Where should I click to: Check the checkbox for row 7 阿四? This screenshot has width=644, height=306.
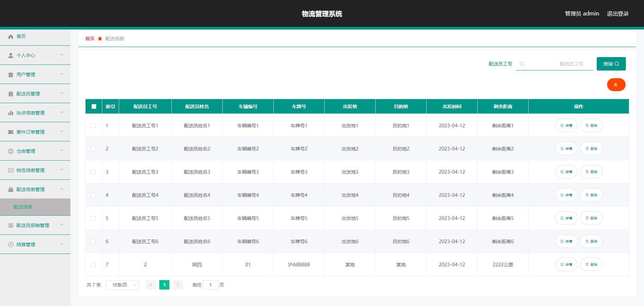(x=93, y=265)
